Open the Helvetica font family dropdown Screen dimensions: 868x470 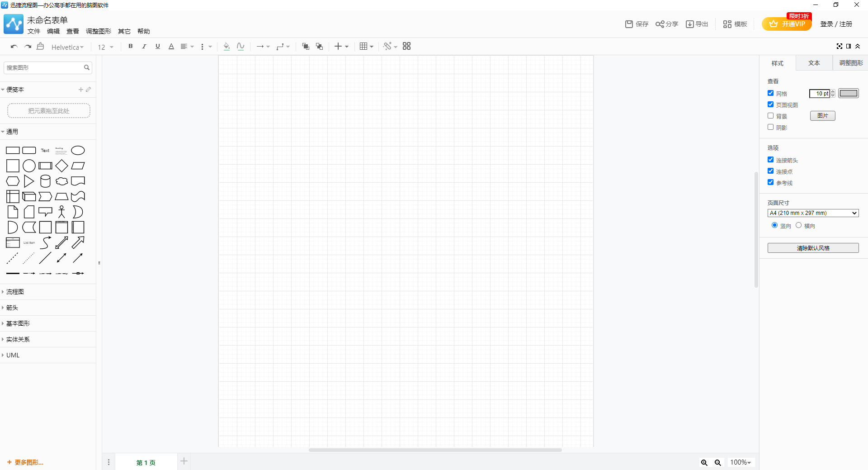coord(67,47)
